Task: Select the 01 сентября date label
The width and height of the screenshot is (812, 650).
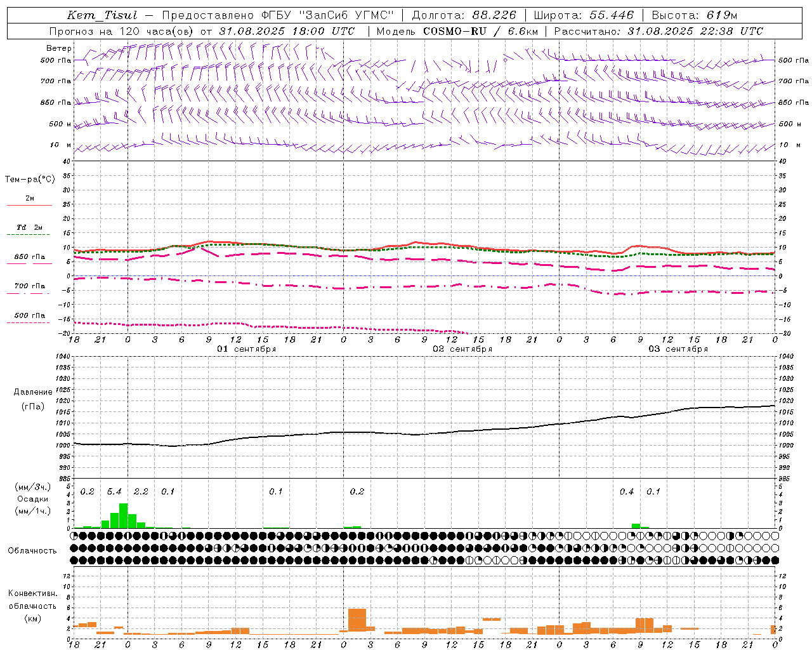Action: tap(246, 349)
